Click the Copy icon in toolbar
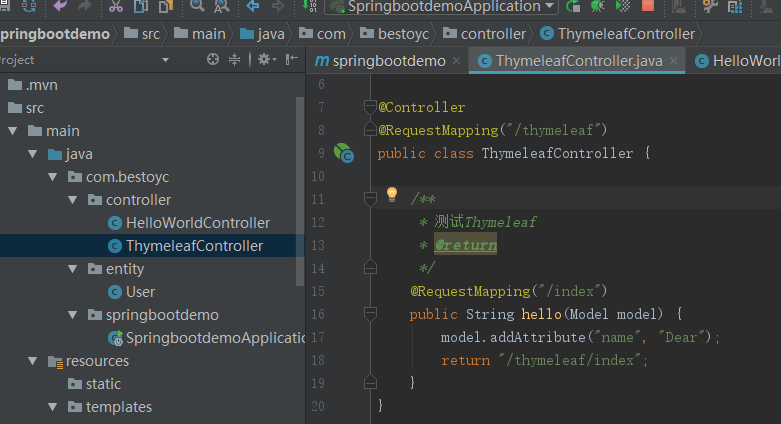The height and width of the screenshot is (424, 781). tap(141, 5)
